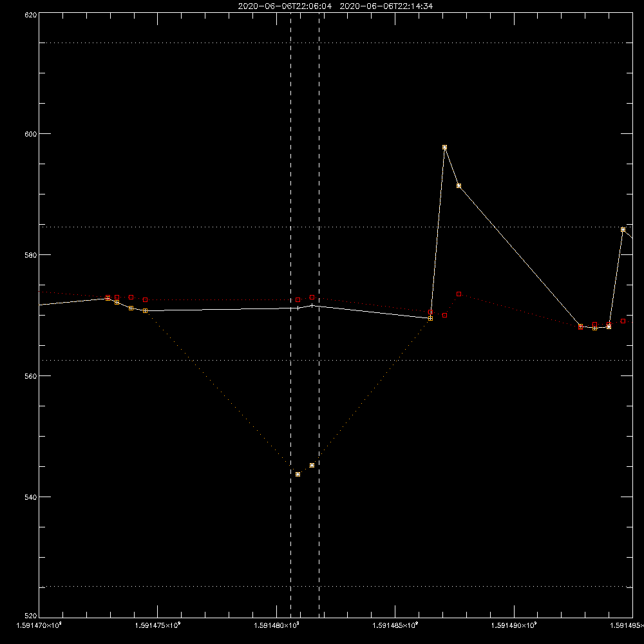The width and height of the screenshot is (644, 644).
Task: Select the start timestamp 2020-06-06T22:06:04 in the title
Action: click(285, 6)
